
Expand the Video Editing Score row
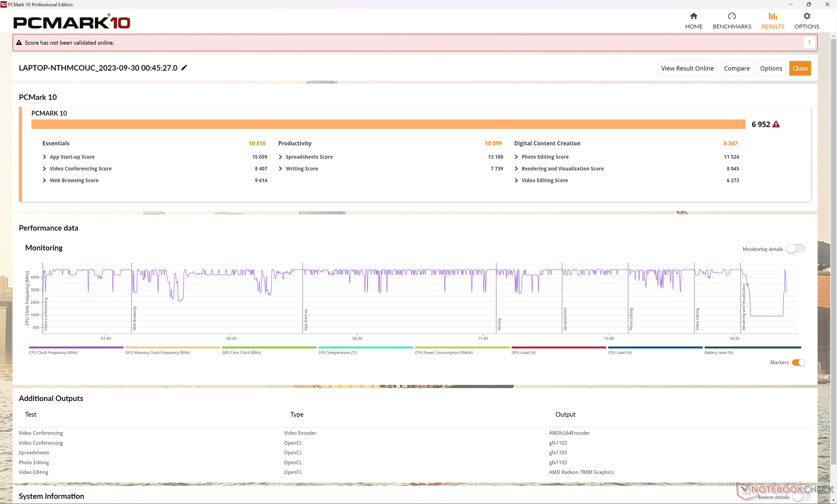click(x=516, y=180)
